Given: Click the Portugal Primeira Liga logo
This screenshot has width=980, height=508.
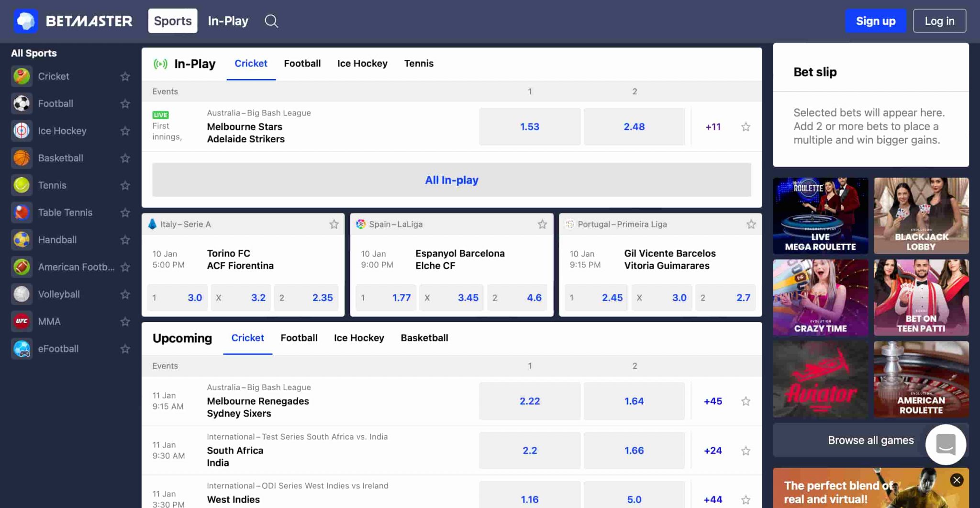Looking at the screenshot, I should click(569, 224).
